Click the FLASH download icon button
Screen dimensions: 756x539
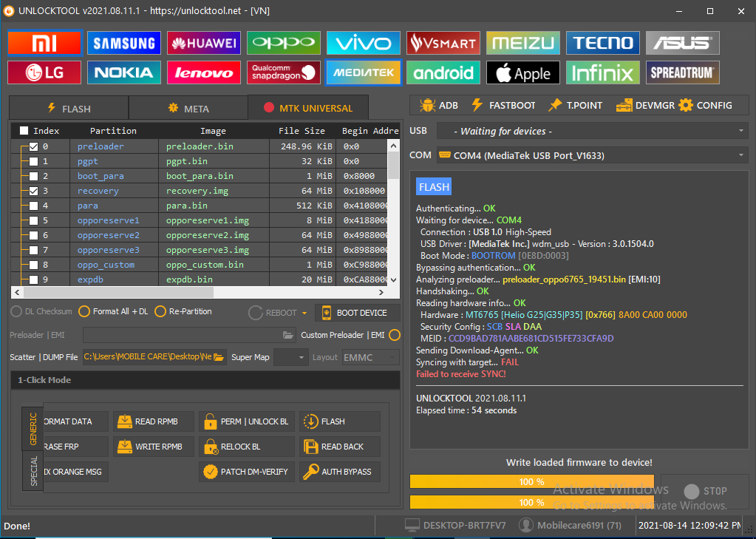(x=339, y=421)
